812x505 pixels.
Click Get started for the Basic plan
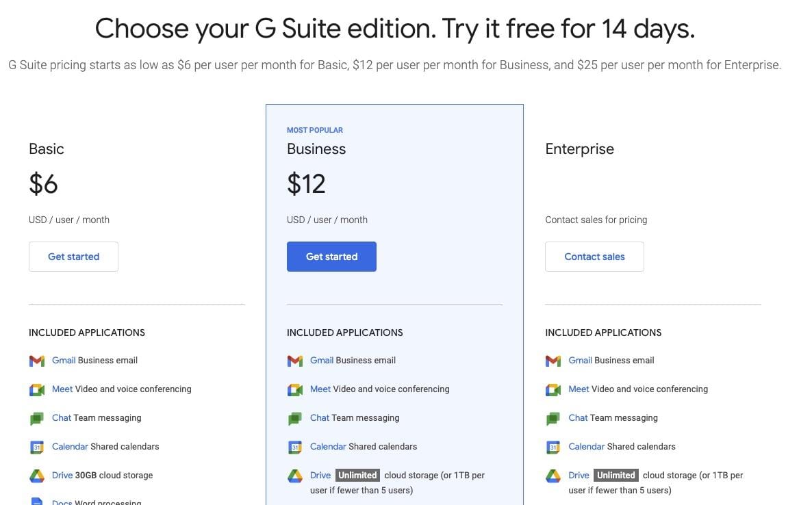[x=73, y=256]
